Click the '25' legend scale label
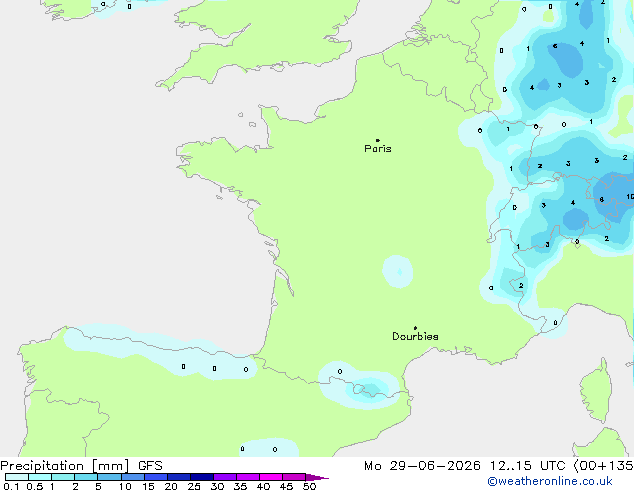 point(194,486)
